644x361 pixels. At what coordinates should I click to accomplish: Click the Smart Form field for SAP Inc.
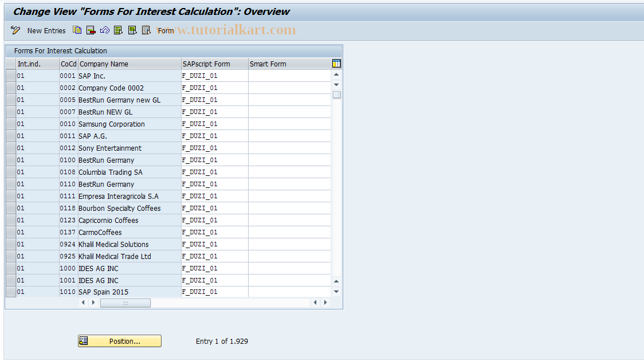[x=289, y=76]
